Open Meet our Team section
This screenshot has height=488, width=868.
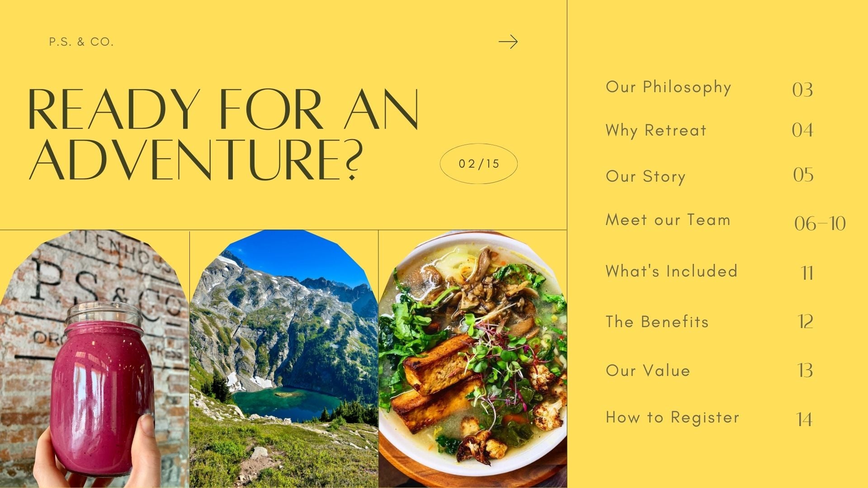[x=668, y=220]
